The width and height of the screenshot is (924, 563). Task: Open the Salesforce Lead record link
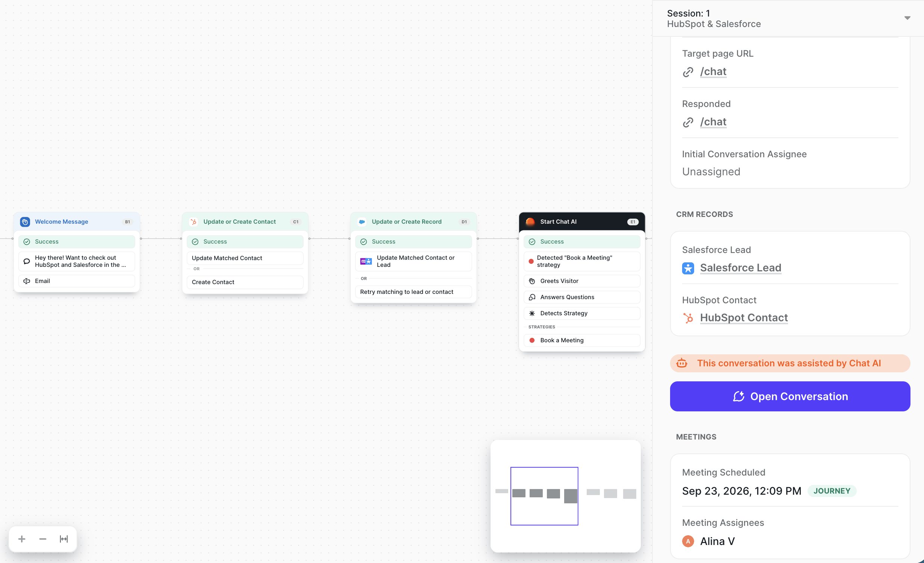point(741,268)
